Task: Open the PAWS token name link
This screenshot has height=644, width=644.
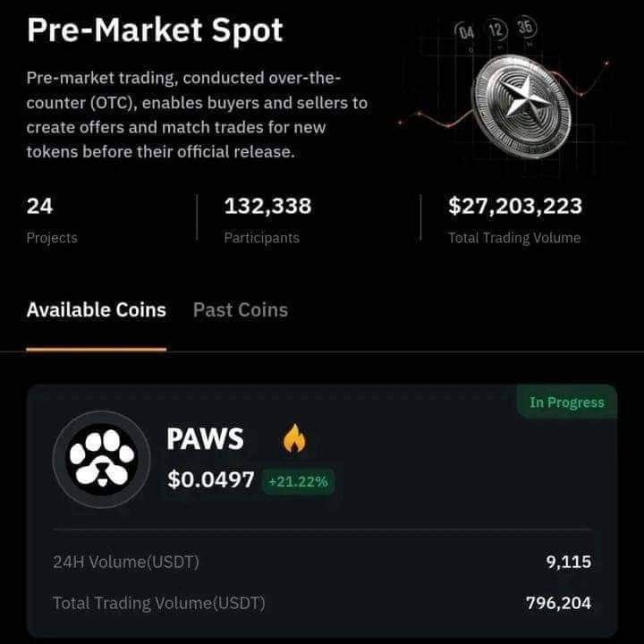Action: [x=205, y=439]
